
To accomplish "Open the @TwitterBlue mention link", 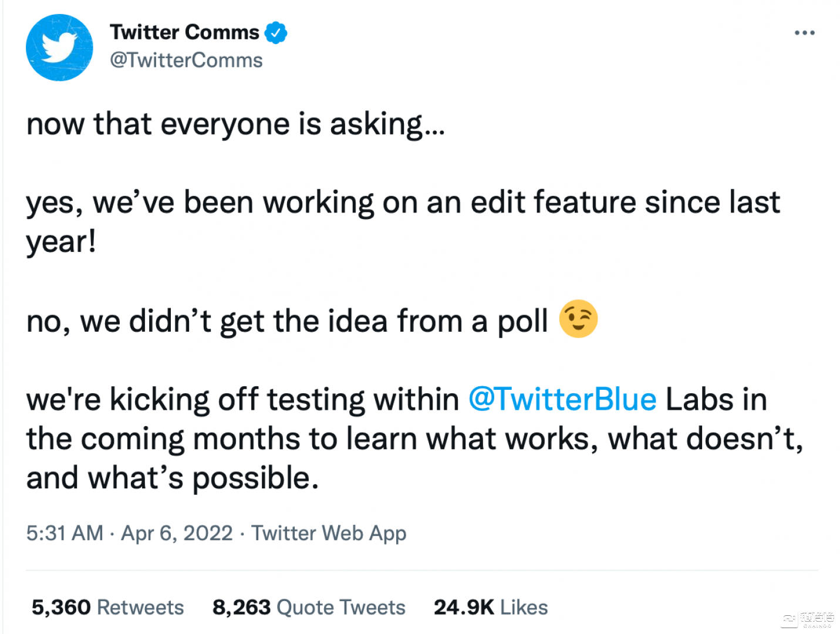I will 562,400.
